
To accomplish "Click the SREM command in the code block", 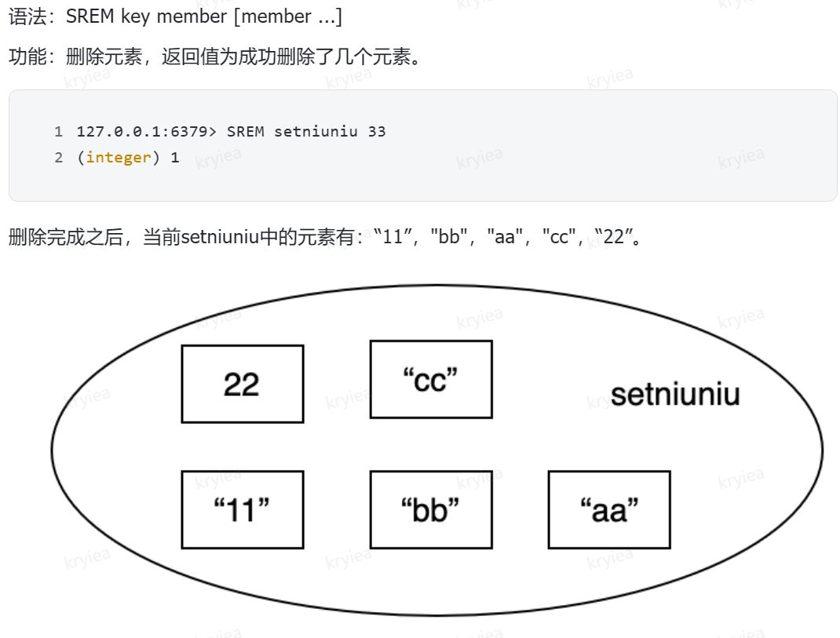I will coord(245,131).
